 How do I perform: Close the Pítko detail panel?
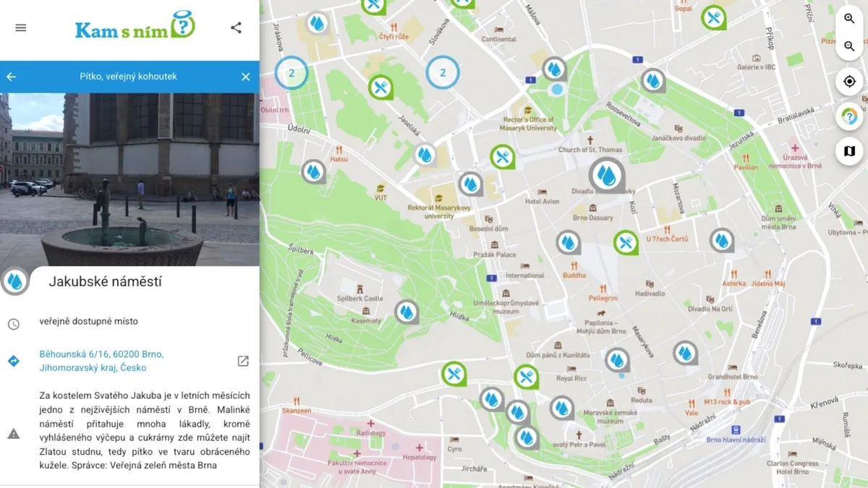point(246,77)
